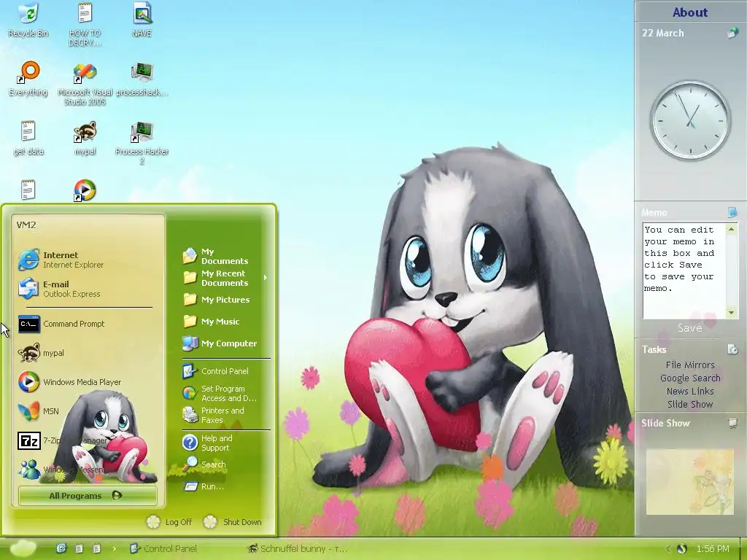The image size is (747, 560).
Task: Expand quick launch overflow chevron on taskbar
Action: point(115,548)
